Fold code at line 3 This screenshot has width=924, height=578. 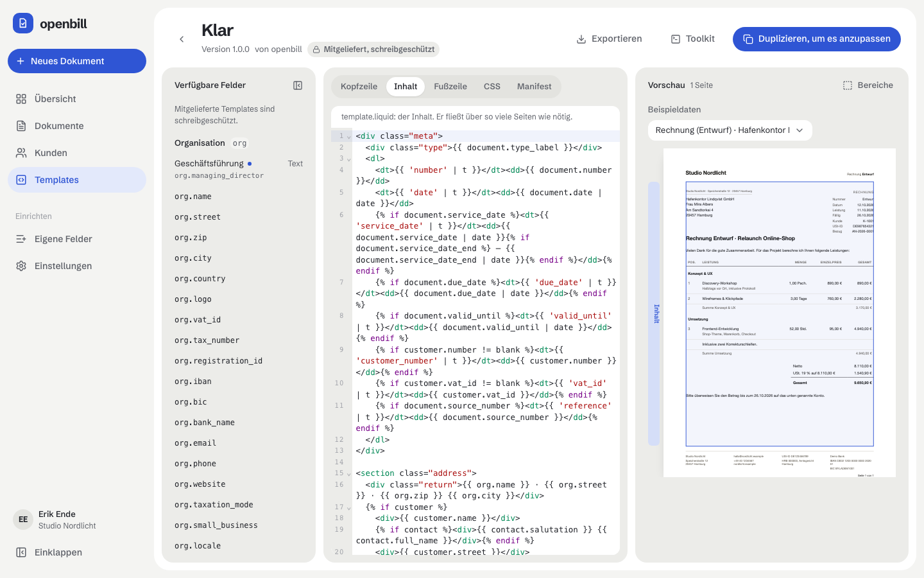(349, 159)
